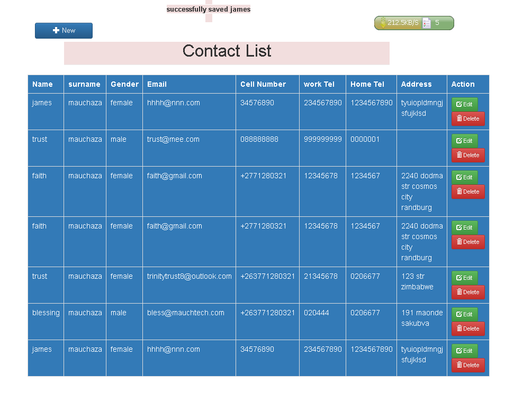Edit james in the first table row
This screenshot has height=393, width=532.
point(464,105)
